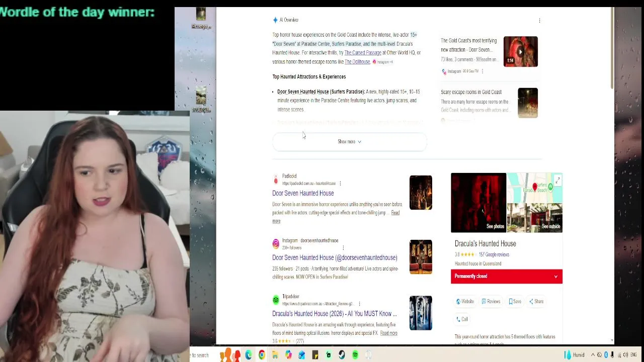
Task: Click the Reviews button in the knowledge panel
Action: coord(491,301)
